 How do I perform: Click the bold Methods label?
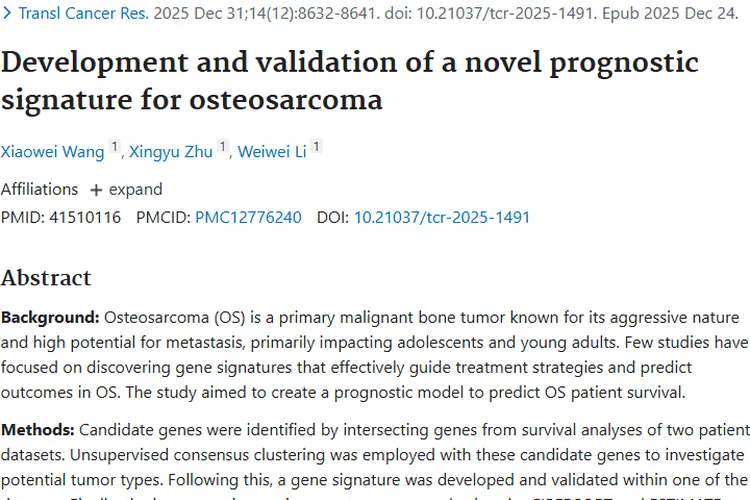coord(38,430)
